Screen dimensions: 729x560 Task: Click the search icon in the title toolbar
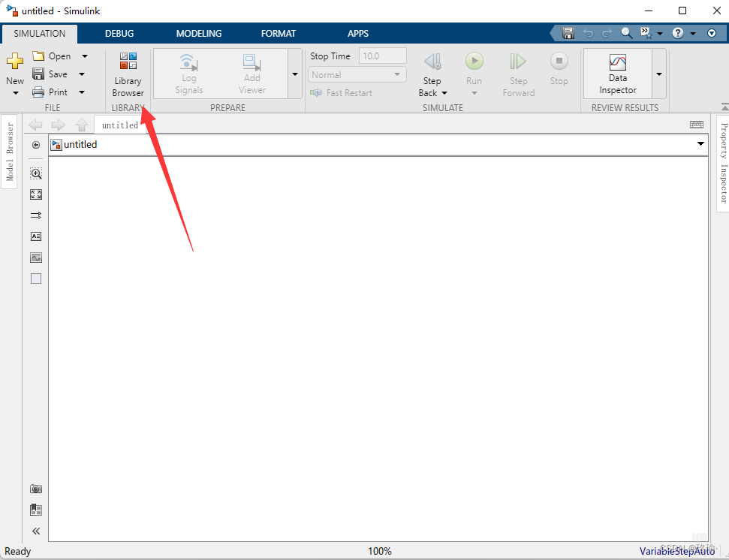[627, 33]
